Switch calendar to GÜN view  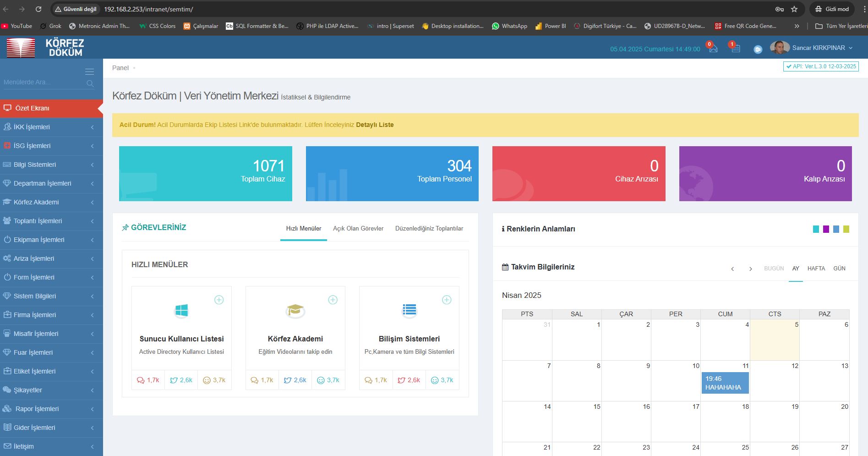[839, 269]
